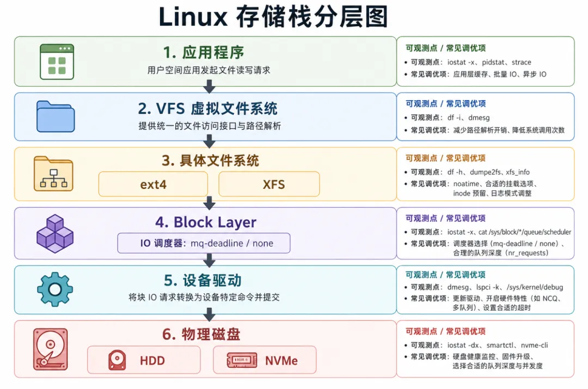This screenshot has height=389, width=588.
Task: Click the line noatime、合适的挂载选项
Action: (x=495, y=184)
